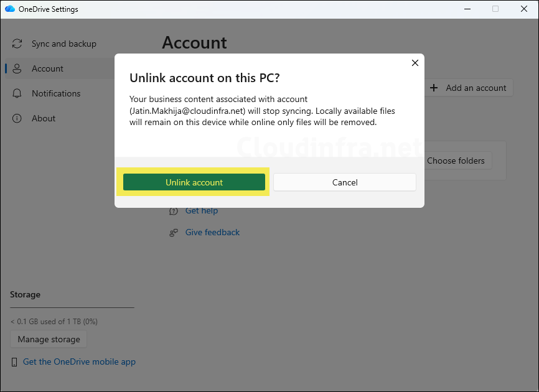The image size is (539, 392).
Task: Cancel the unlink account dialog
Action: point(344,182)
